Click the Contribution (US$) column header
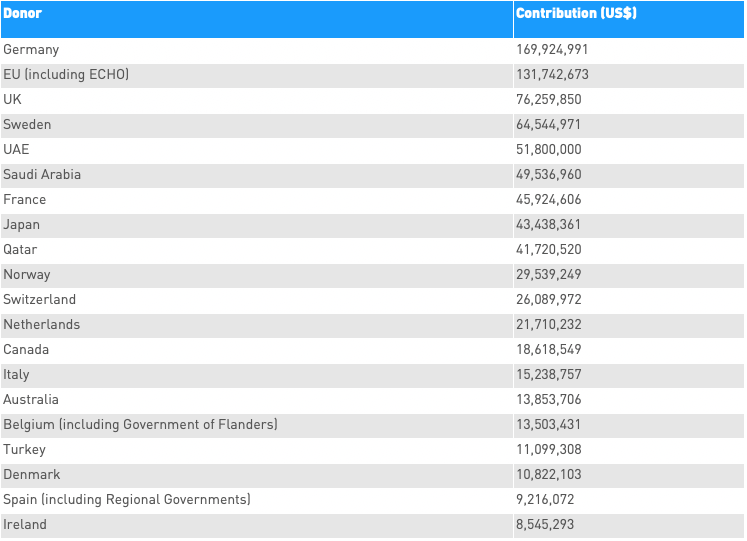This screenshot has width=747, height=541. (x=576, y=14)
